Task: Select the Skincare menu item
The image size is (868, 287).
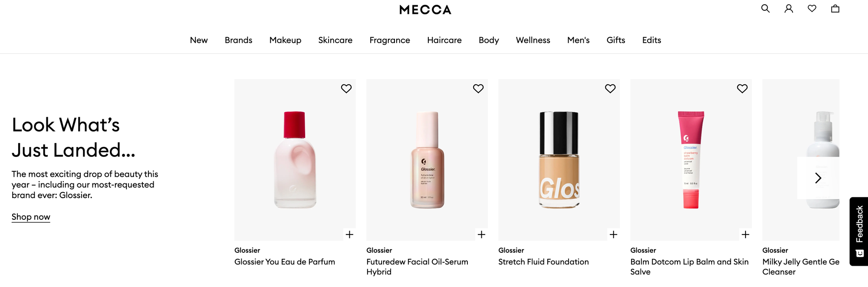Action: [335, 40]
